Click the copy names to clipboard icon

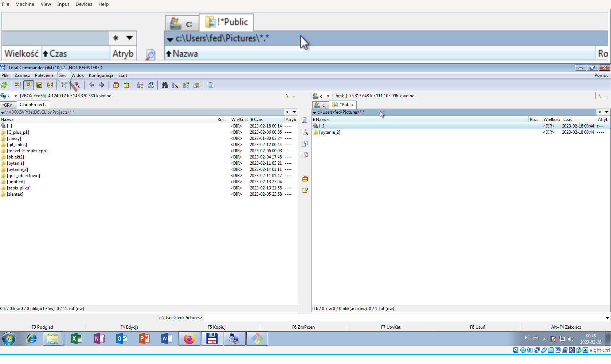pos(196,85)
